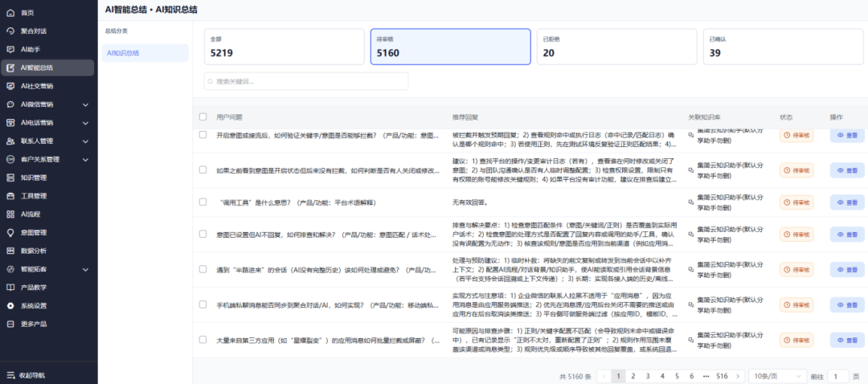The image size is (868, 384).
Task: Click 待审核 status tag in 手机端私聊消息 row
Action: coord(796,305)
